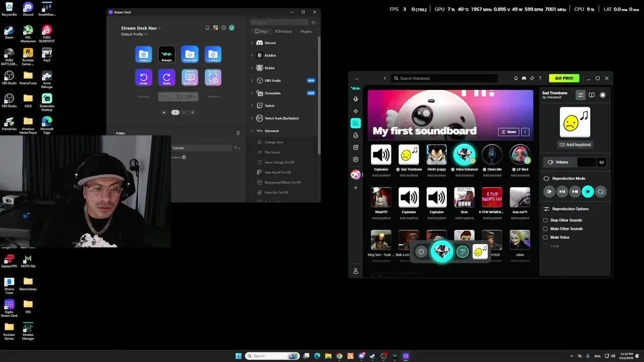Viewport: 644px width, 362px height.
Task: Select loop reproduction mode button
Action: click(x=601, y=192)
